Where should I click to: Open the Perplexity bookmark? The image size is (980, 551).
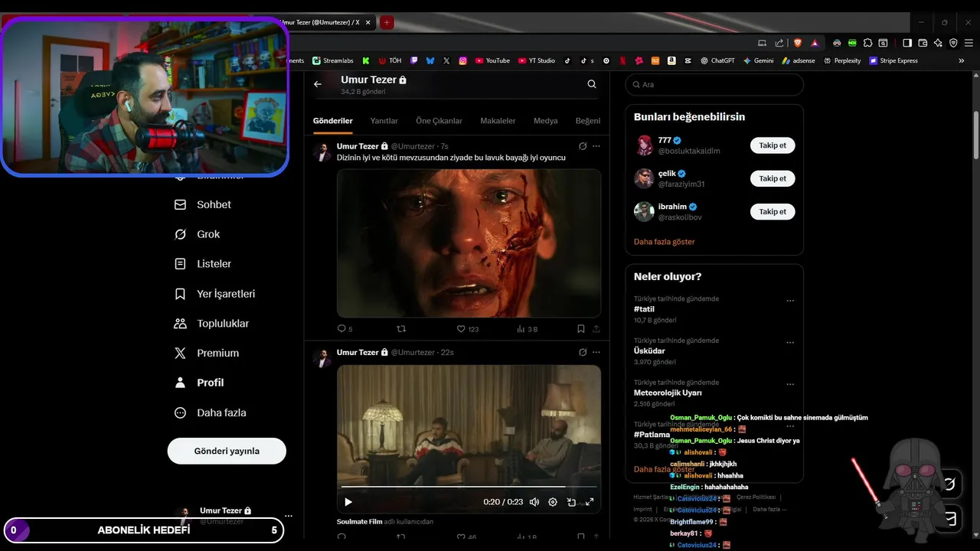click(842, 60)
